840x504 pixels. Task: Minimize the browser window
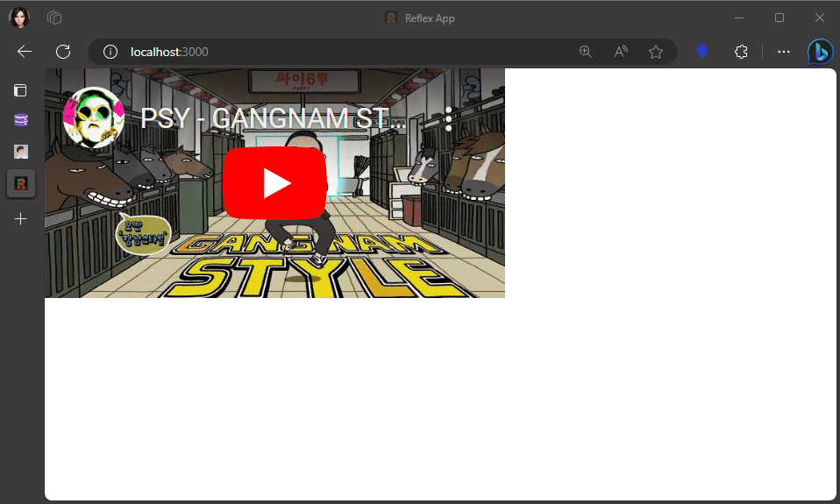pos(739,18)
